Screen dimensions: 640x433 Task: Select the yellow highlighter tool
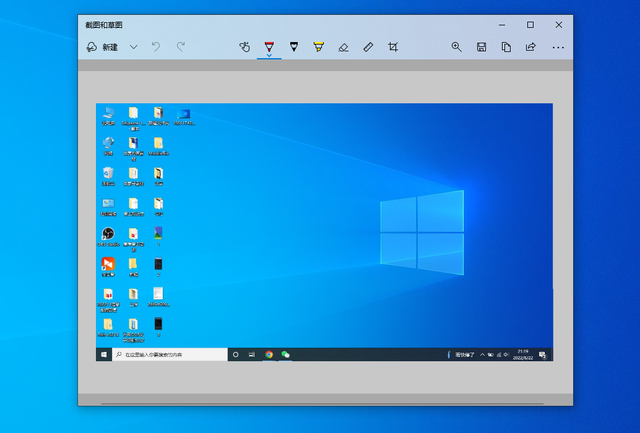[x=319, y=47]
